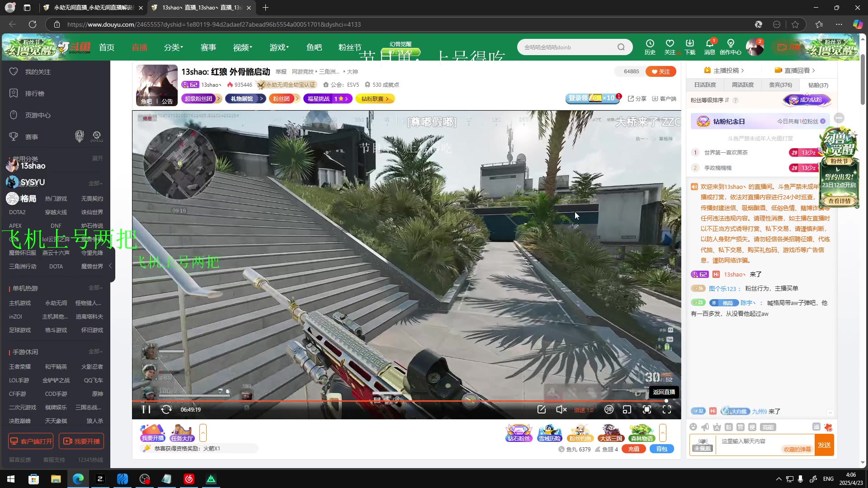Click 返回直播 to return to live
This screenshot has width=868, height=488.
pyautogui.click(x=664, y=392)
